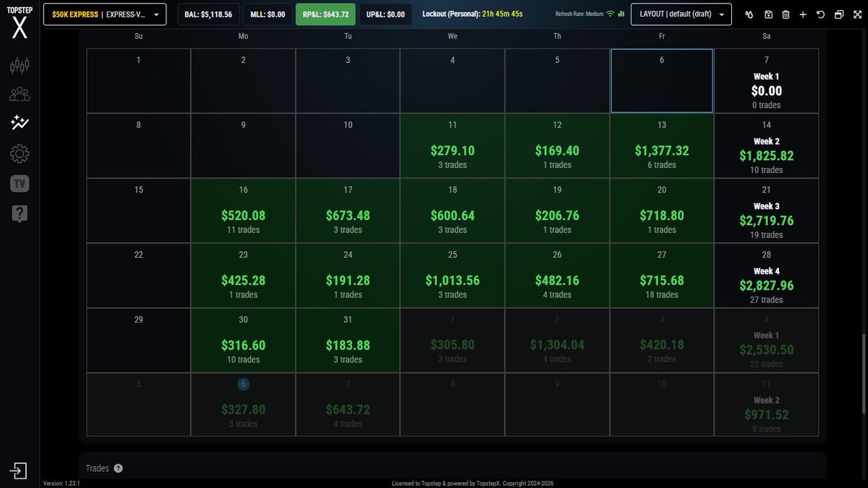
Task: Click the dimmed Week 1 $2,530.50 summary
Action: [x=767, y=340]
